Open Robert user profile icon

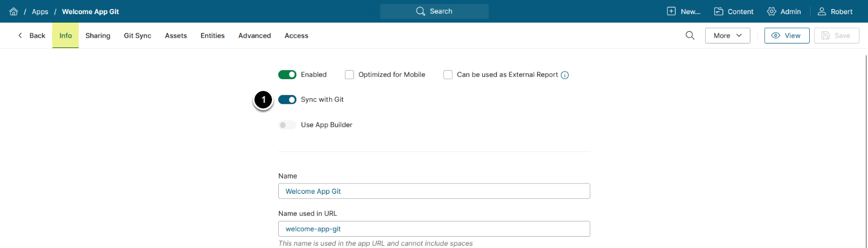822,11
